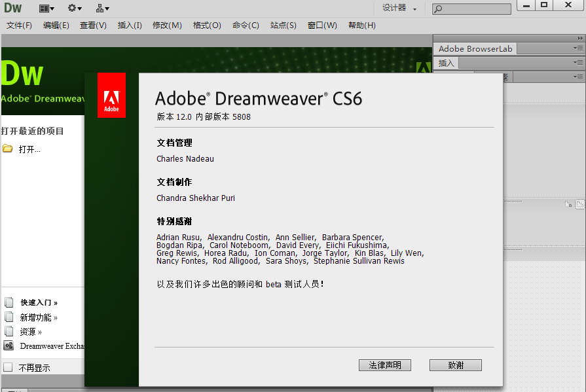Open the Adobe BrowserLab panel options menu

(x=577, y=48)
